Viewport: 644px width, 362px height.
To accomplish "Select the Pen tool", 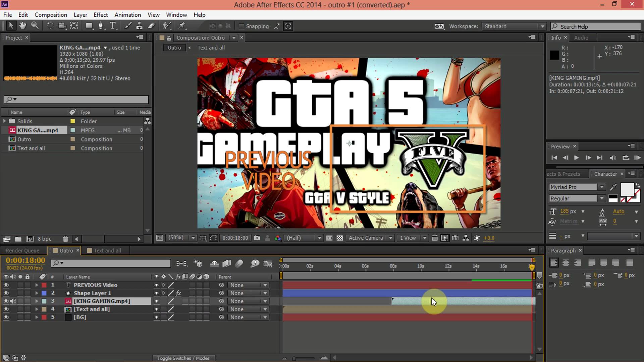I will point(101,26).
